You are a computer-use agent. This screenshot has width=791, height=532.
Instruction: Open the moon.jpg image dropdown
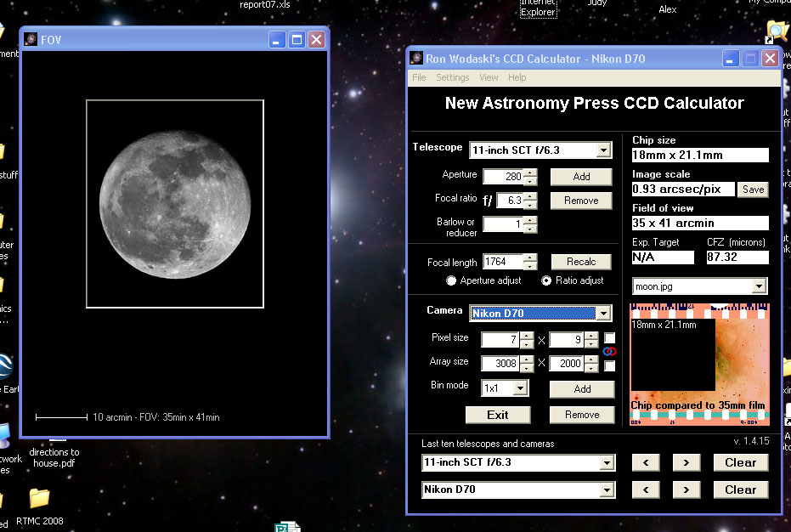click(759, 286)
